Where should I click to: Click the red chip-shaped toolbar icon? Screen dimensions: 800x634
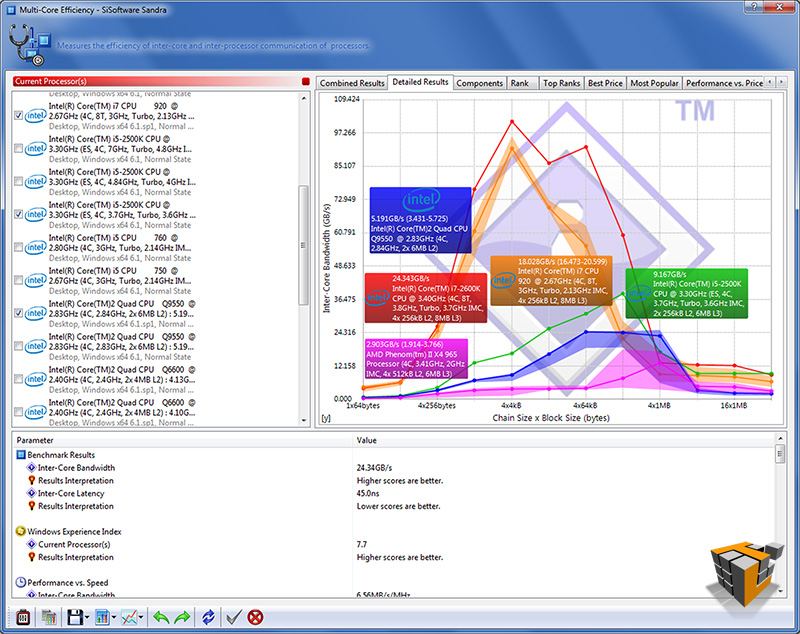coord(23,617)
